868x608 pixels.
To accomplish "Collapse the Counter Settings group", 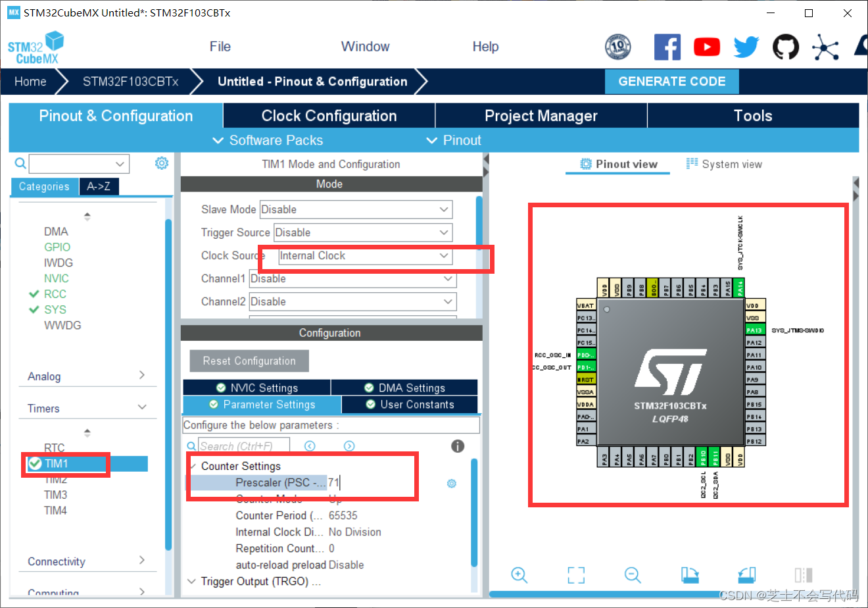I will coord(193,466).
